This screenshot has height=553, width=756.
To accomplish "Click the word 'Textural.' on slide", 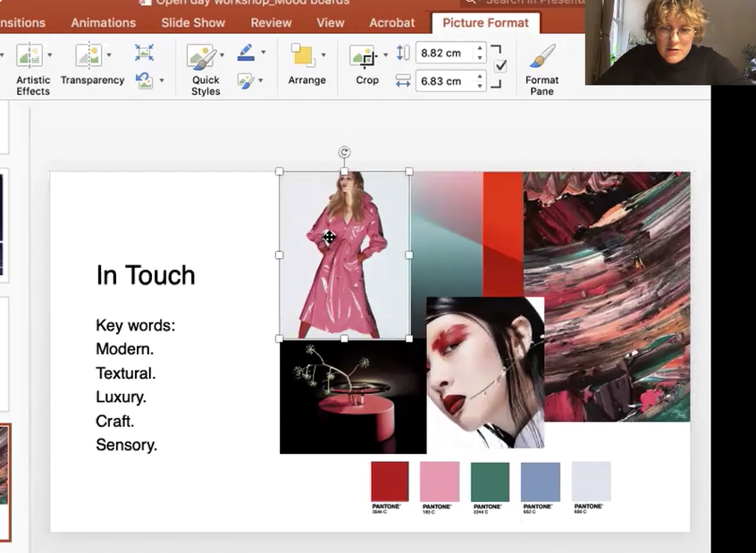I will click(x=126, y=373).
